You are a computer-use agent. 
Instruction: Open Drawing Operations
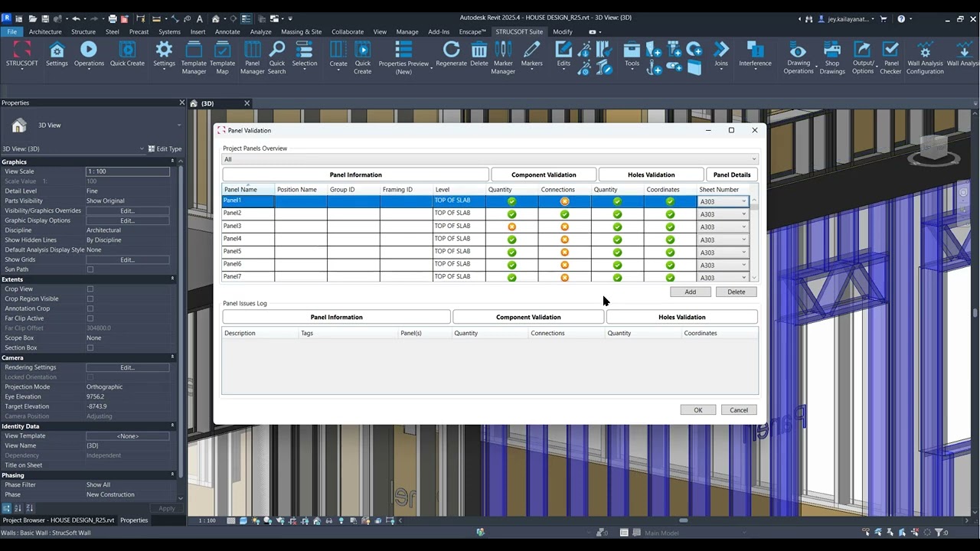pos(799,58)
